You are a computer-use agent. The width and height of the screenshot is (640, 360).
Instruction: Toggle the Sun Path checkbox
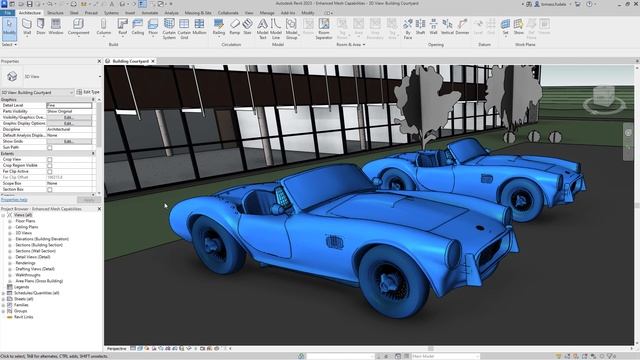click(49, 147)
